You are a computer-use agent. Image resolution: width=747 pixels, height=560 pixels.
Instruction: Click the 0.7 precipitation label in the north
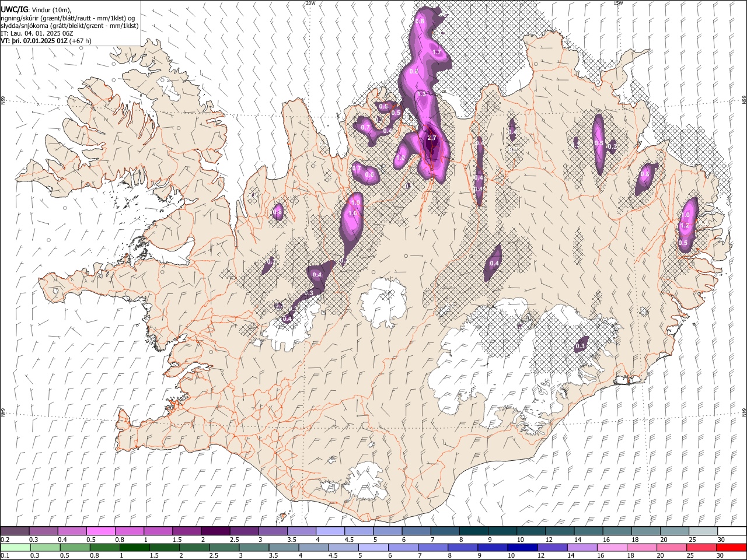366,127
